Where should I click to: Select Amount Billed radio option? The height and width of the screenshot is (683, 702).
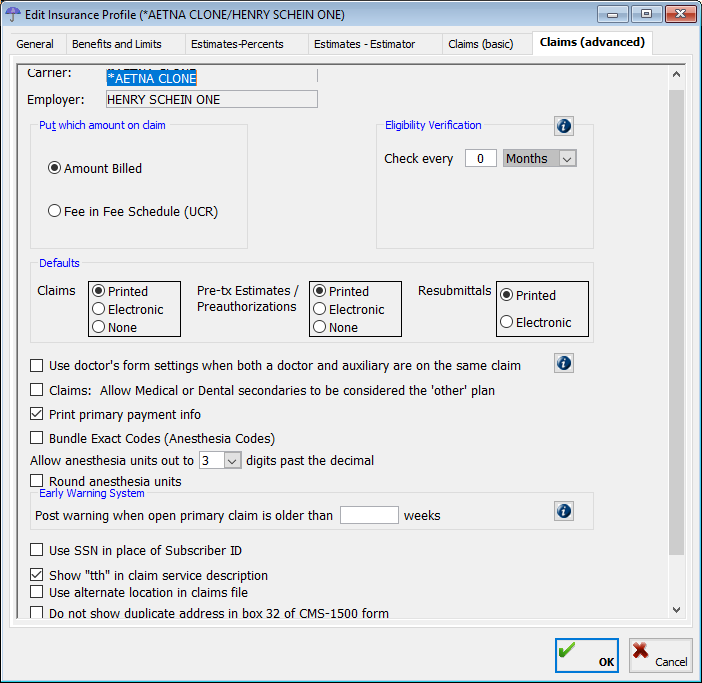click(55, 169)
